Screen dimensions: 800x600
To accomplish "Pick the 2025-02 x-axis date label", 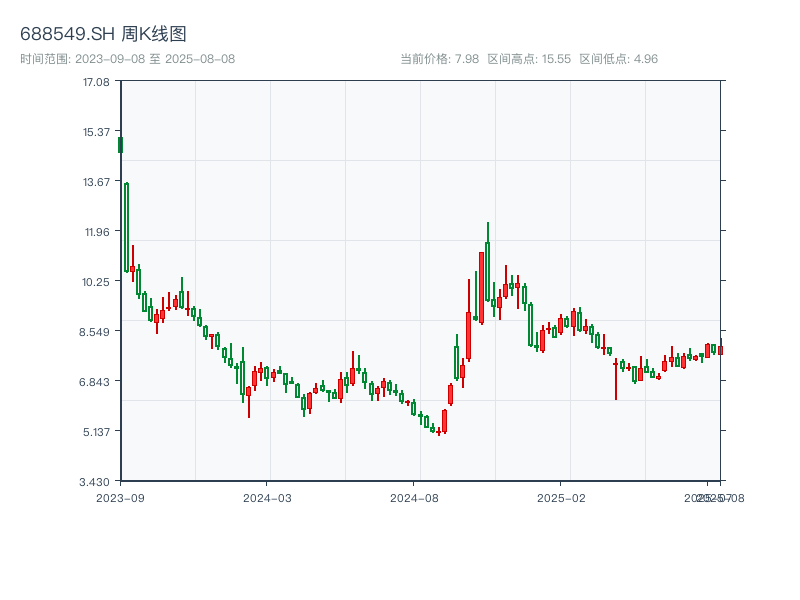I will click(x=561, y=497).
